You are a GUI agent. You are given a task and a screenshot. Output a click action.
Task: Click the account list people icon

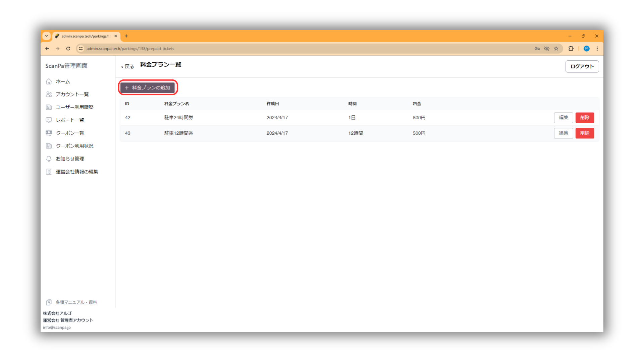pos(49,94)
